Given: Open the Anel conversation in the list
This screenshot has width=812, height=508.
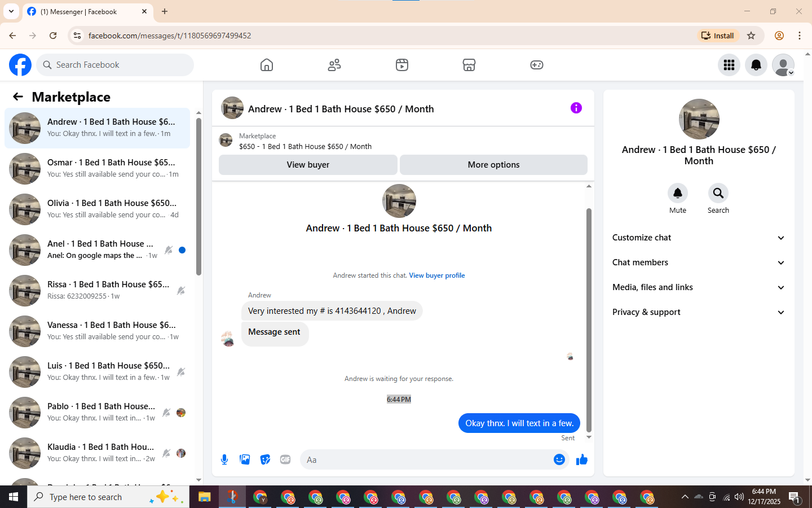Looking at the screenshot, I should point(97,250).
